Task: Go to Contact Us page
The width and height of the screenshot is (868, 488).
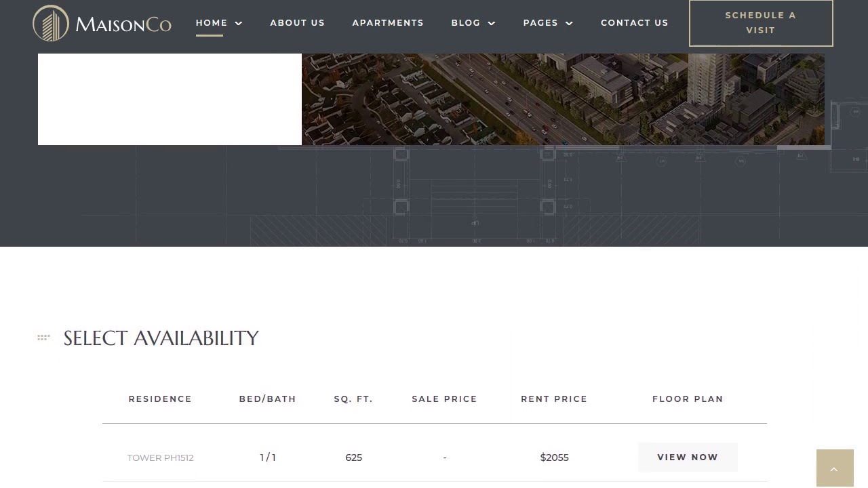Action: coord(635,22)
